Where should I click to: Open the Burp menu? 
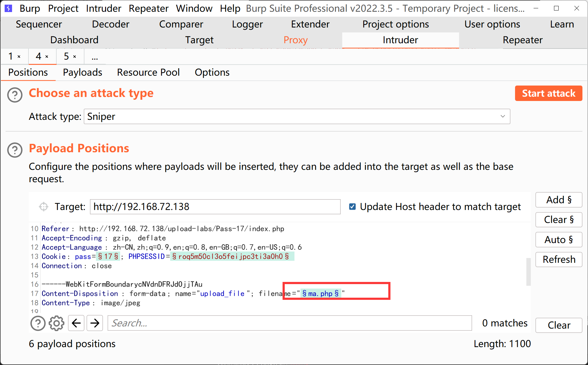[30, 8]
